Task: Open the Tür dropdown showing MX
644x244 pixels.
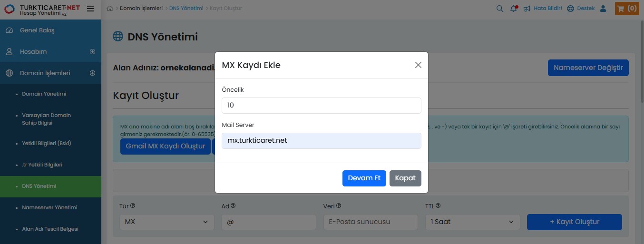Action: [x=166, y=222]
